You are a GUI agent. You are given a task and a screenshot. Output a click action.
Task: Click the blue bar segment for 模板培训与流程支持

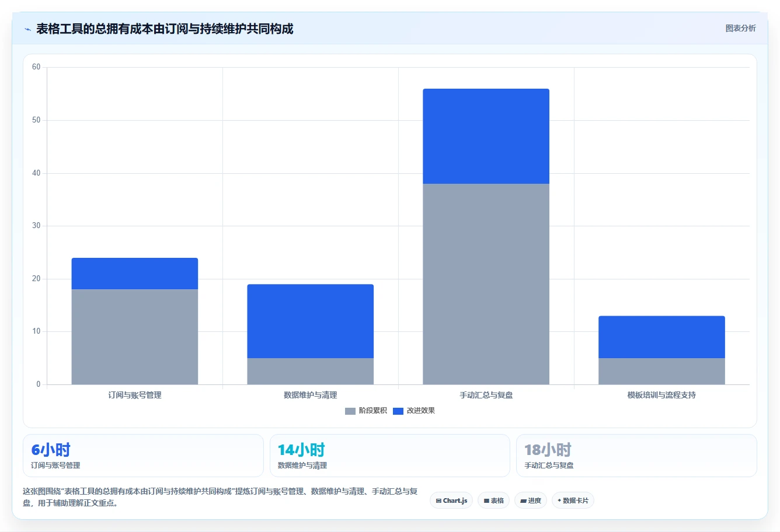pos(661,337)
